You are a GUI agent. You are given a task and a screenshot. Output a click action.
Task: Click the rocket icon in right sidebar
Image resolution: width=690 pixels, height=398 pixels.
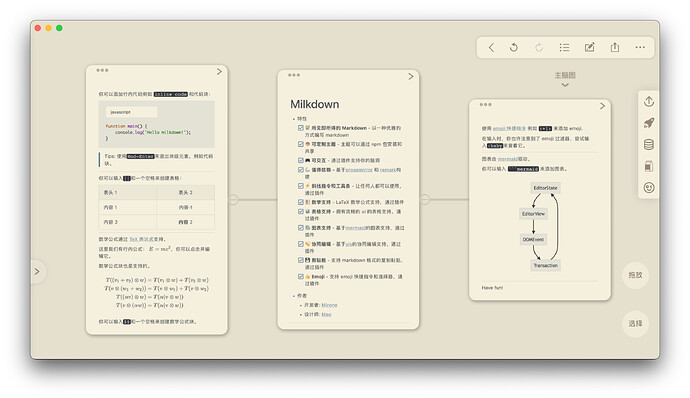tap(649, 123)
